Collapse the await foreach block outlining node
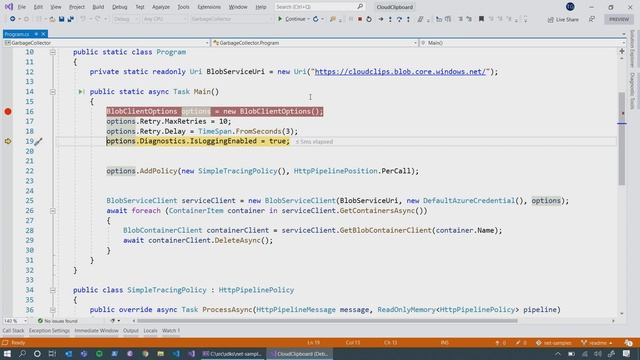Screen dimensions: 640x360 [x=53, y=211]
